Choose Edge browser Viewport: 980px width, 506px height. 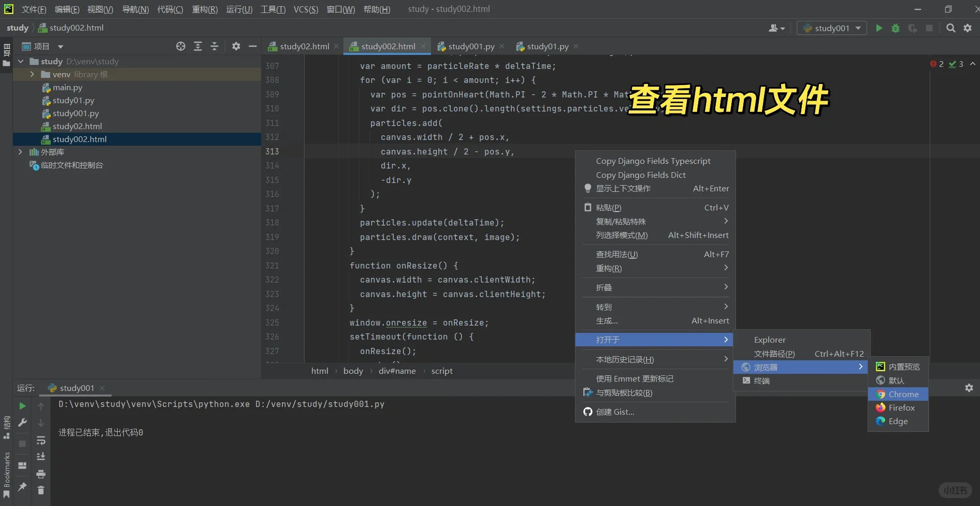tap(898, 421)
